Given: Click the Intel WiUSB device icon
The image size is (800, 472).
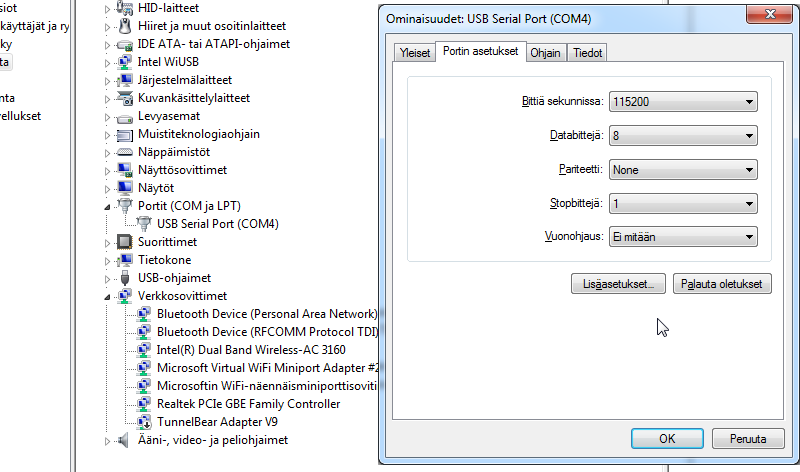Looking at the screenshot, I should pyautogui.click(x=125, y=62).
